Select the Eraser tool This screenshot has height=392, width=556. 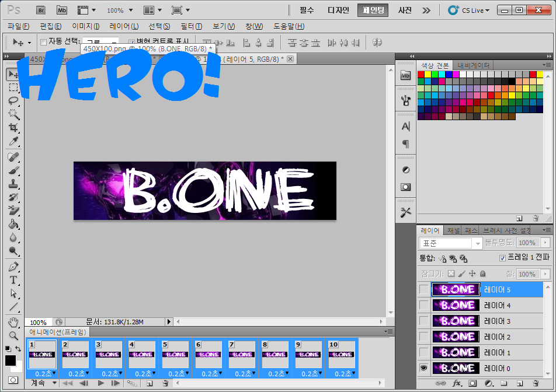[x=13, y=211]
